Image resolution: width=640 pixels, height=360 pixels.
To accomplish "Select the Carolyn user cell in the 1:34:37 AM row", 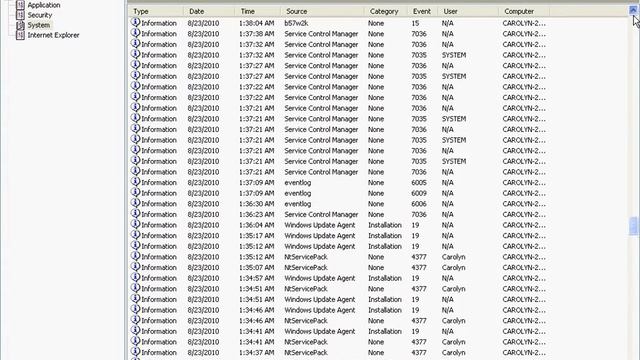I will tap(453, 352).
